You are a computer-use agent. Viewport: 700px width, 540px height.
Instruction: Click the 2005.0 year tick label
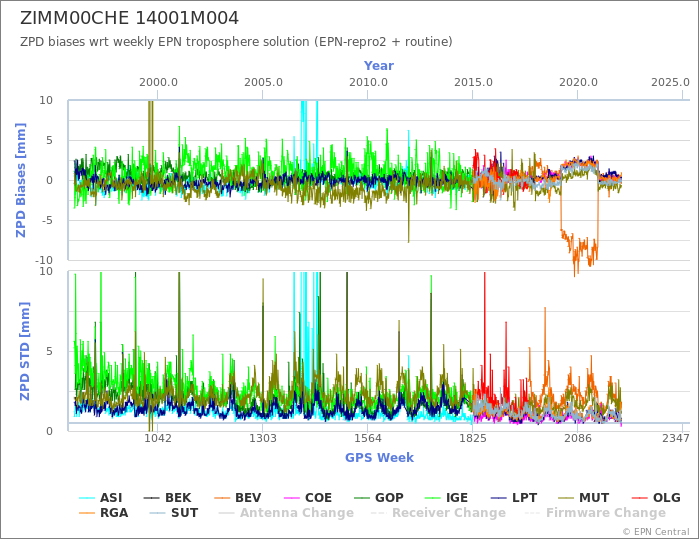[x=263, y=83]
